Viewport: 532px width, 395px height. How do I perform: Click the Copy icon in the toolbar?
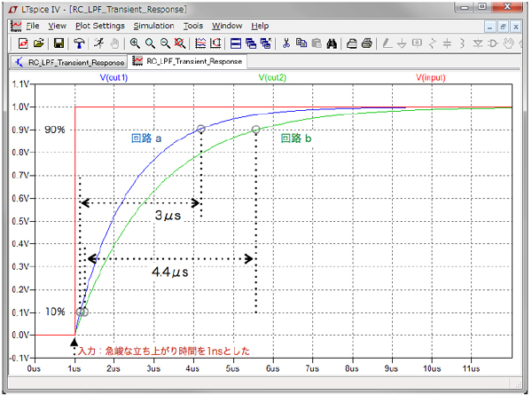(301, 43)
